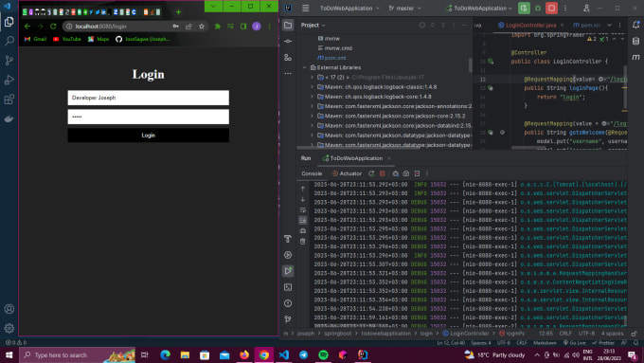Click Windows Start button

[x=9, y=354]
